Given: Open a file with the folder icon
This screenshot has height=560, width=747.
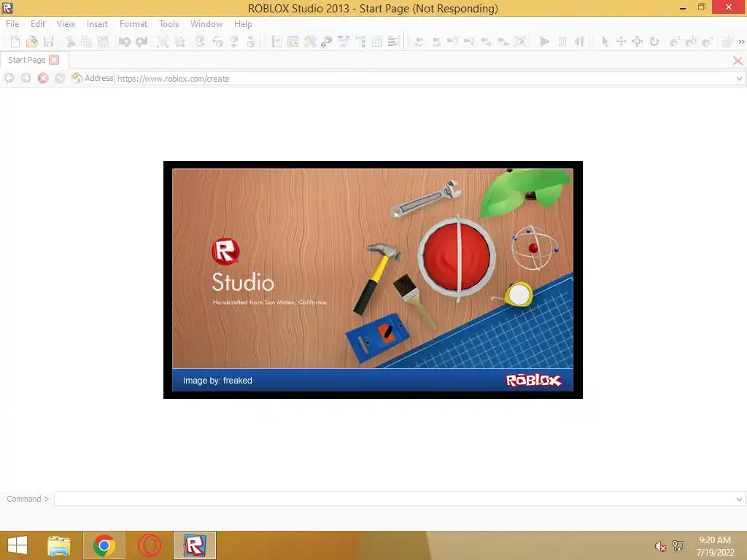Looking at the screenshot, I should [x=32, y=42].
